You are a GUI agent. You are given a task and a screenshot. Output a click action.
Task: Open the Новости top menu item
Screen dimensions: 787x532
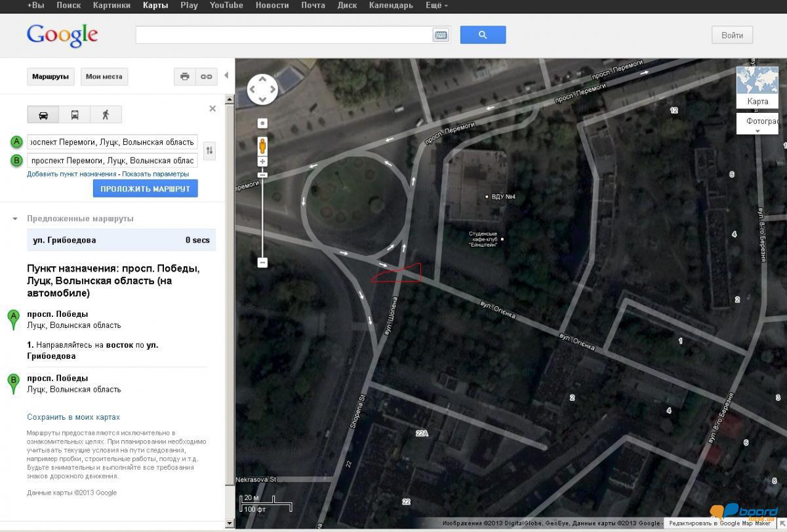click(272, 5)
